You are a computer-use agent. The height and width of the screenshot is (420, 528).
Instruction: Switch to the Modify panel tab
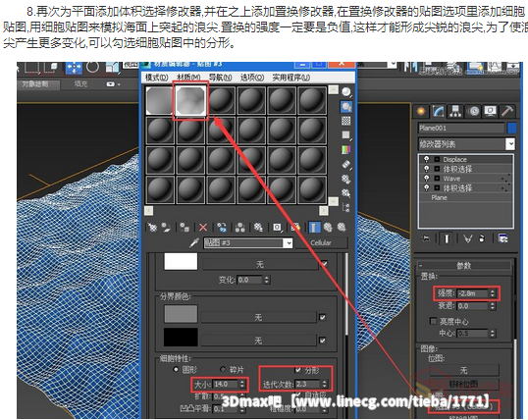[x=438, y=111]
